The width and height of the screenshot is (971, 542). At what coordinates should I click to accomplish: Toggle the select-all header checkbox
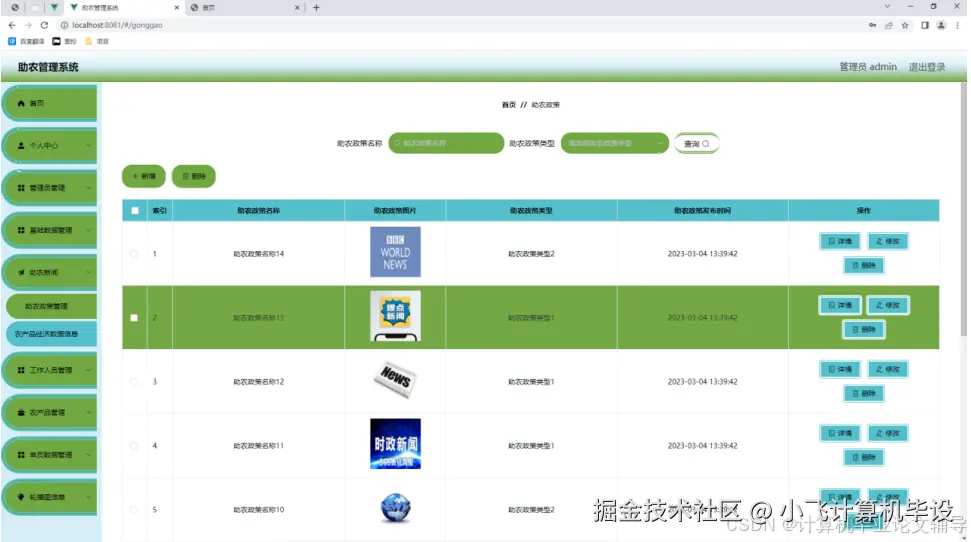click(135, 211)
